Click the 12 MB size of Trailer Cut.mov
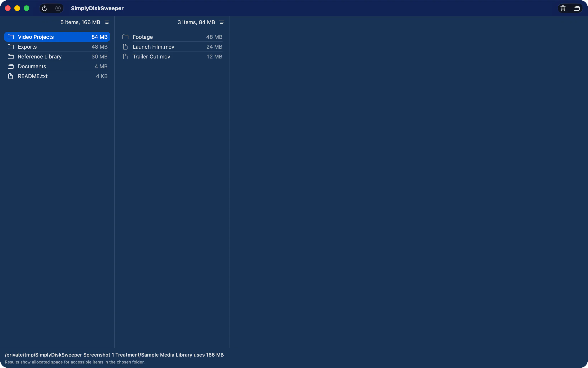588x368 pixels. [x=215, y=56]
